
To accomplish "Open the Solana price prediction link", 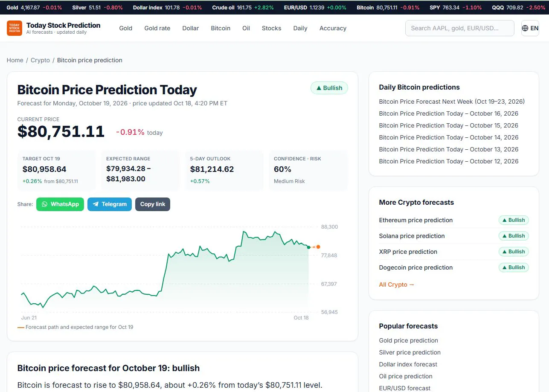I will [x=412, y=236].
